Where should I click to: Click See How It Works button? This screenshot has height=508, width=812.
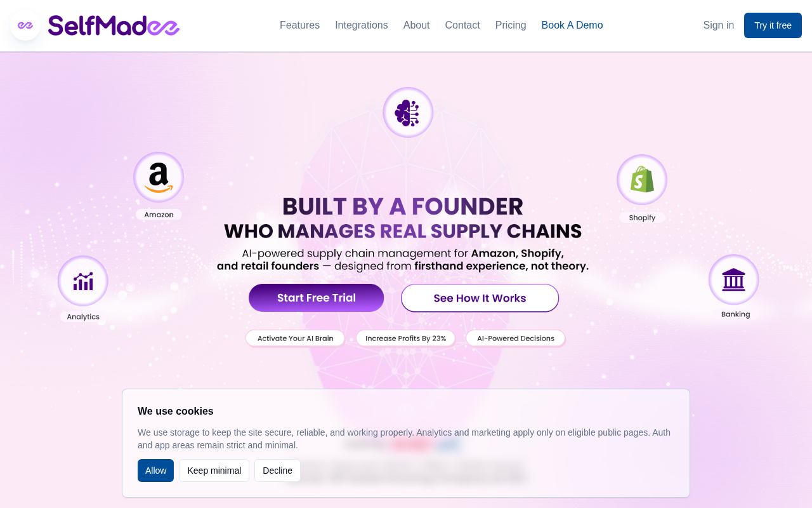[480, 298]
